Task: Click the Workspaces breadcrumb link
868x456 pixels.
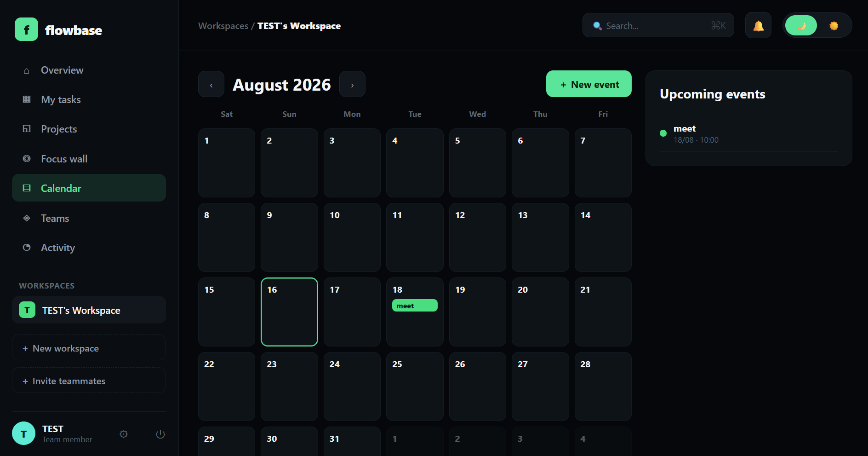Action: point(223,26)
